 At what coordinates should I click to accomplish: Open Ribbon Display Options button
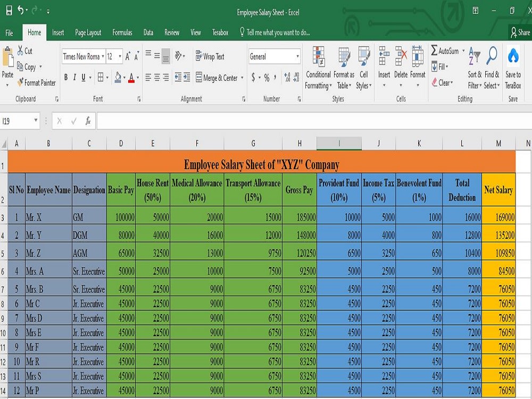click(476, 11)
